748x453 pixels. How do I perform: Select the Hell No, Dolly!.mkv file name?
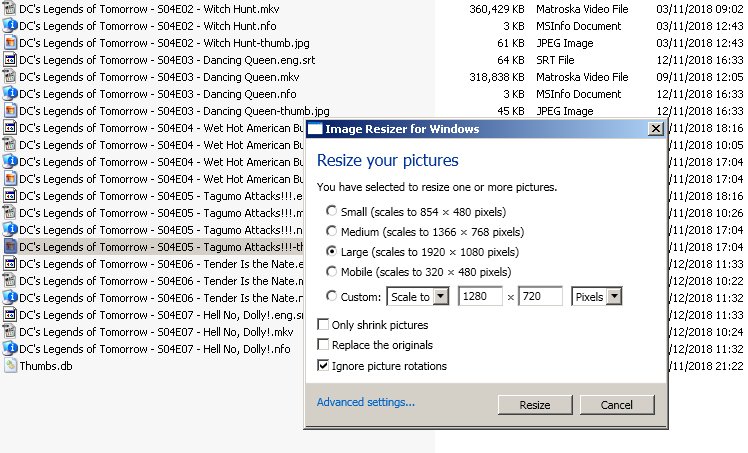click(x=156, y=332)
